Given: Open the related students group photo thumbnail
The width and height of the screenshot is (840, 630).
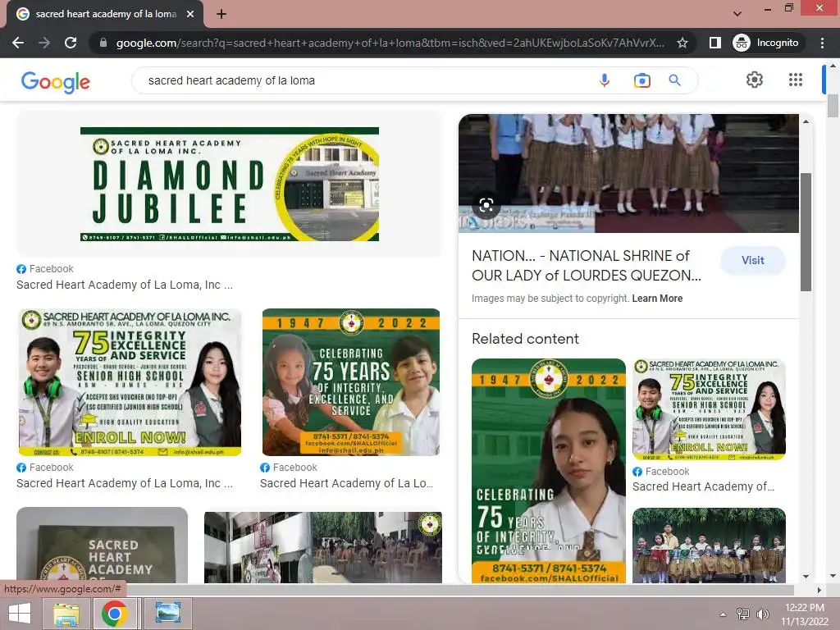Looking at the screenshot, I should click(x=709, y=546).
